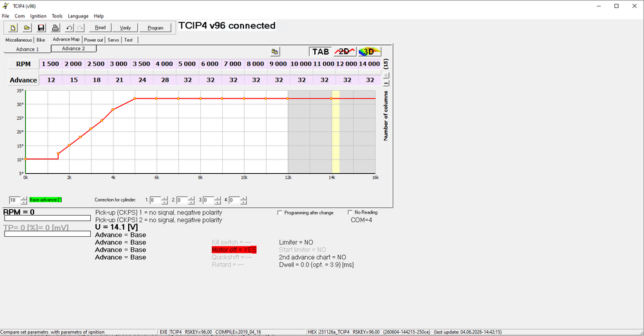This screenshot has width=644, height=336.
Task: Open the Tools menu
Action: click(57, 16)
